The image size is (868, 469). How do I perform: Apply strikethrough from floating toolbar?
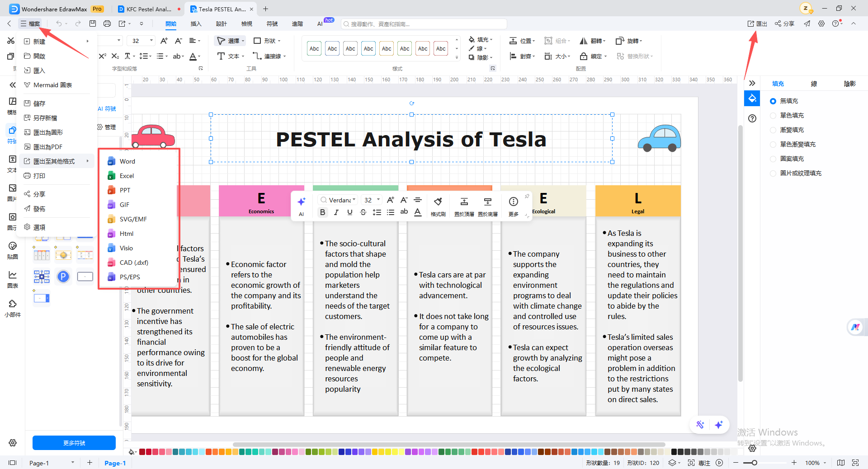363,212
